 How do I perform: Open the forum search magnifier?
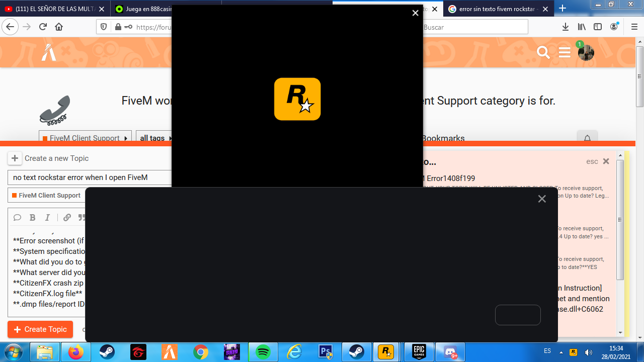click(x=543, y=52)
